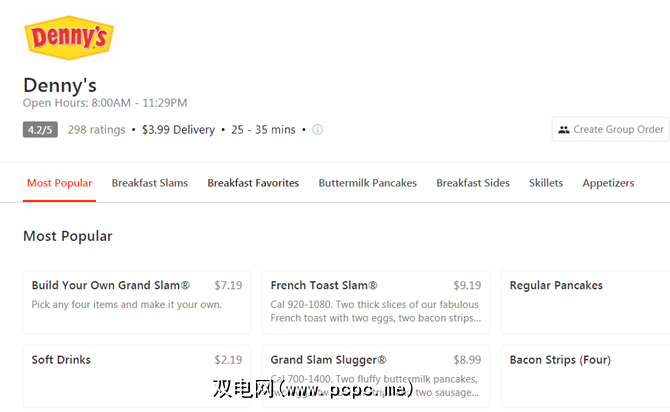
Task: Open the Skillets menu tab
Action: pos(546,183)
